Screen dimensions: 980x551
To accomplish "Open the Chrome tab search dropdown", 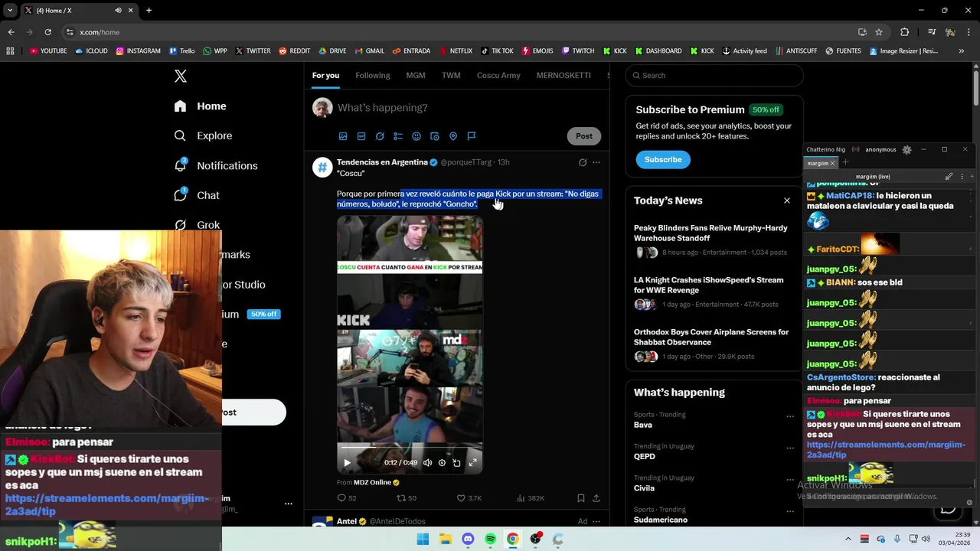I will pyautogui.click(x=10, y=10).
